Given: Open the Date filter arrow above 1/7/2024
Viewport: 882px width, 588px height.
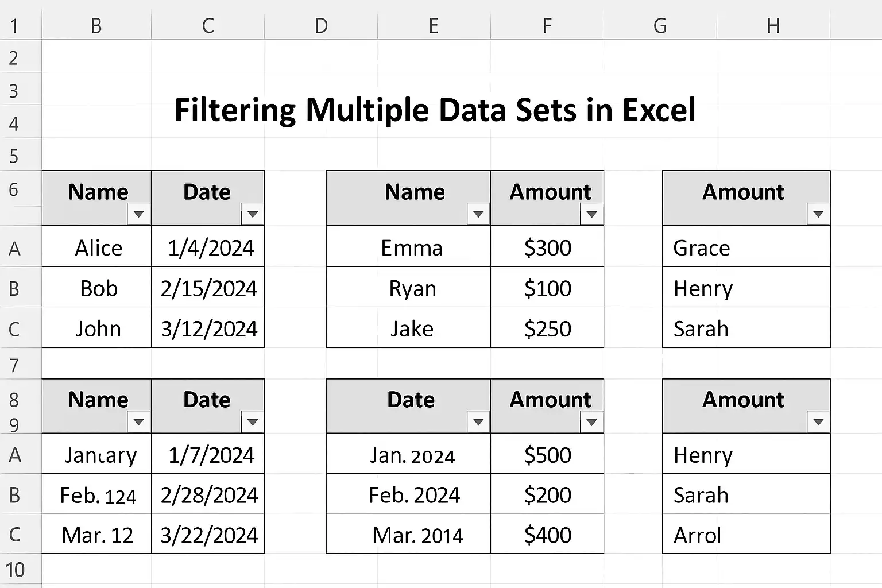Looking at the screenshot, I should click(x=252, y=422).
